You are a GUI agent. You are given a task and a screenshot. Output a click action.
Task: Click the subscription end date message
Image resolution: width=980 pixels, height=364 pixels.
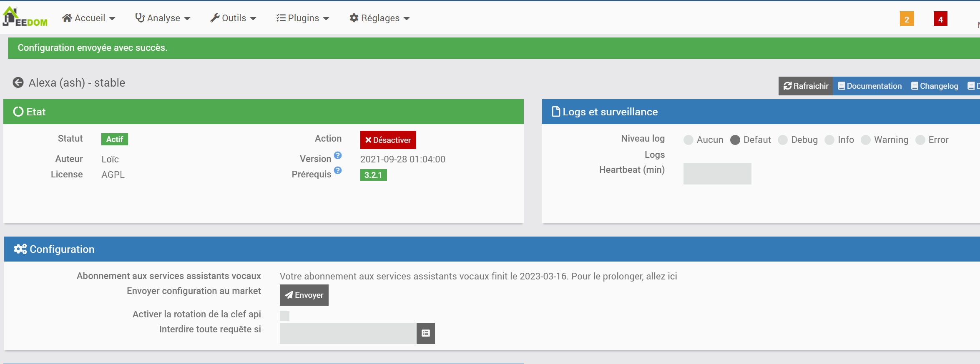478,276
